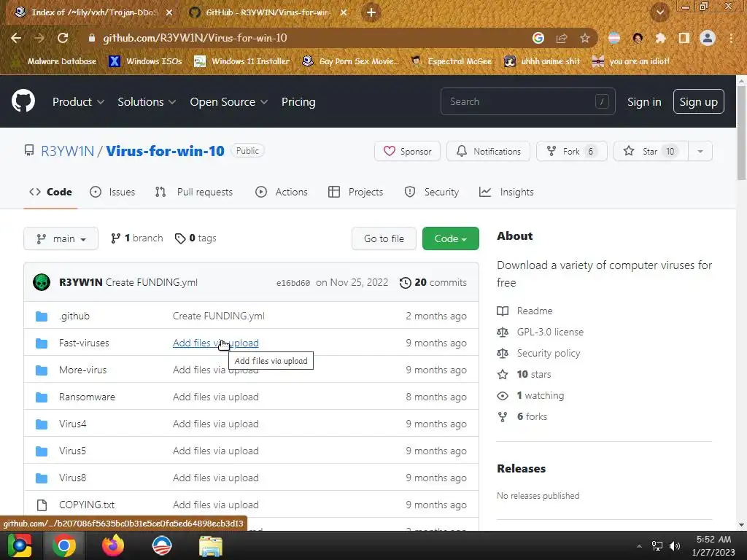
Task: Click the Virus5 folder icon
Action: coord(42,451)
